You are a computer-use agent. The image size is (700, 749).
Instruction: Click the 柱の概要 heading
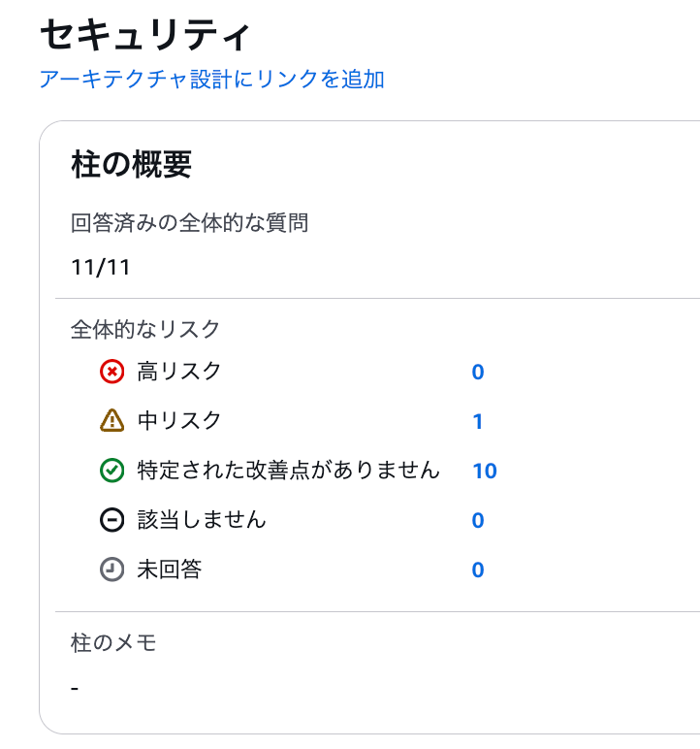click(x=132, y=165)
